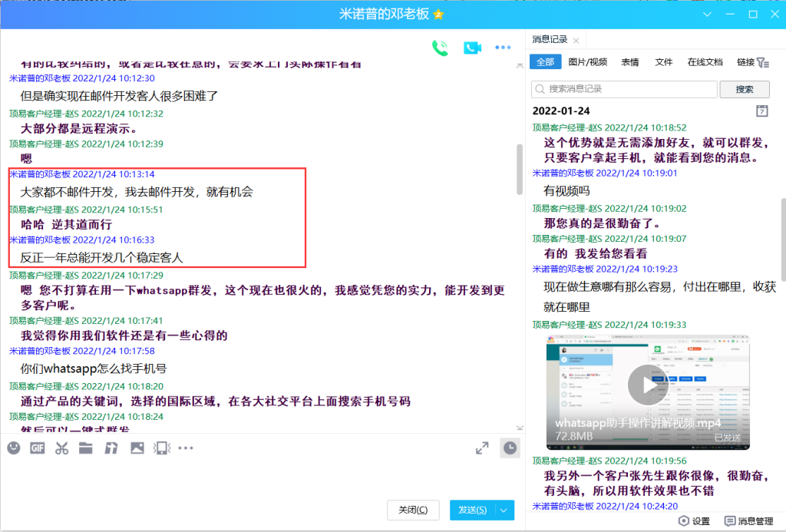This screenshot has width=786, height=532.
Task: Select the scissors screenshot tool
Action: tap(61, 448)
